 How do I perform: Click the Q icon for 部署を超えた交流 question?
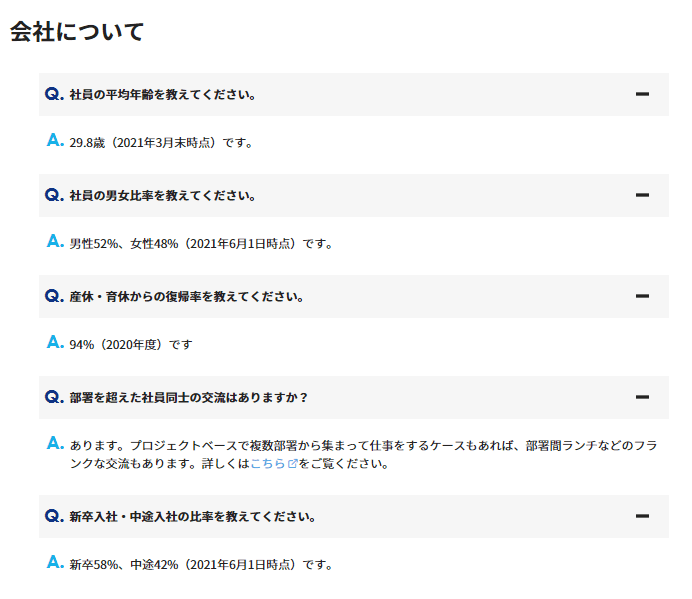click(54, 398)
